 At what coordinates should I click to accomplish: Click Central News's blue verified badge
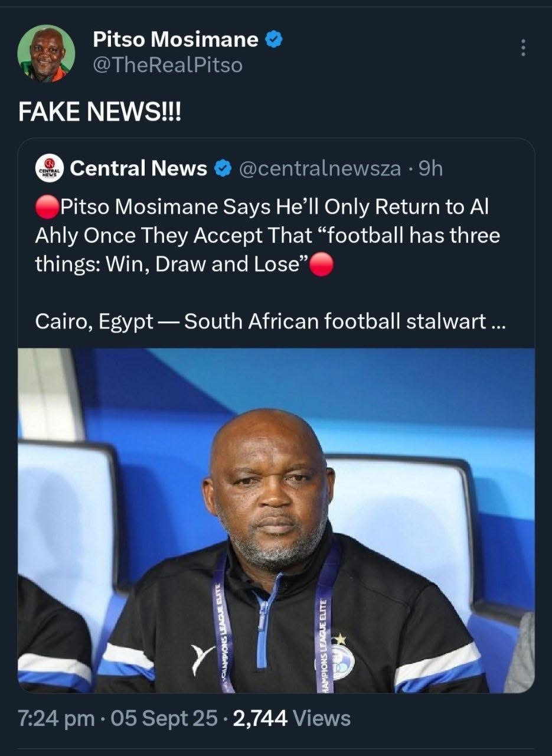click(x=222, y=170)
